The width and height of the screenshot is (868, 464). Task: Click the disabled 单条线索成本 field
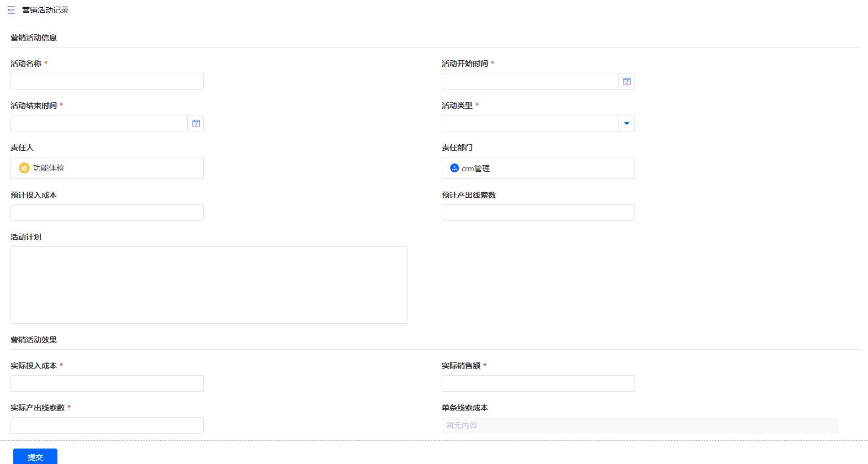(641, 425)
